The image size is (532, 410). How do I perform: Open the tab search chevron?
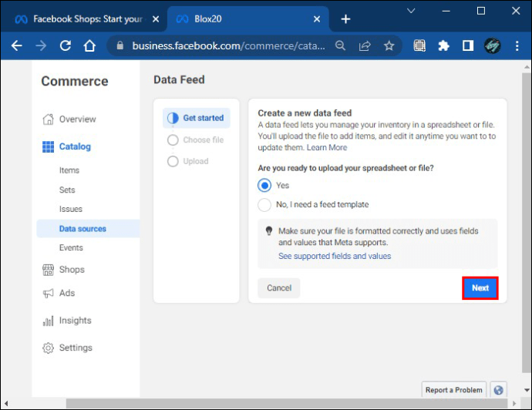(411, 11)
